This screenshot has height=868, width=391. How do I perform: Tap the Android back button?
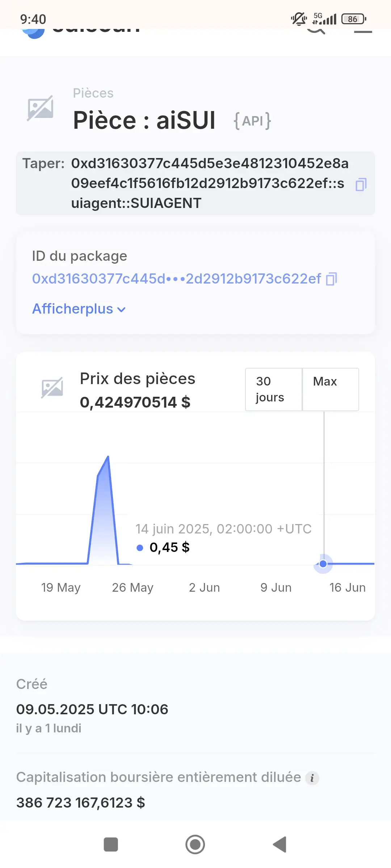pos(279,844)
